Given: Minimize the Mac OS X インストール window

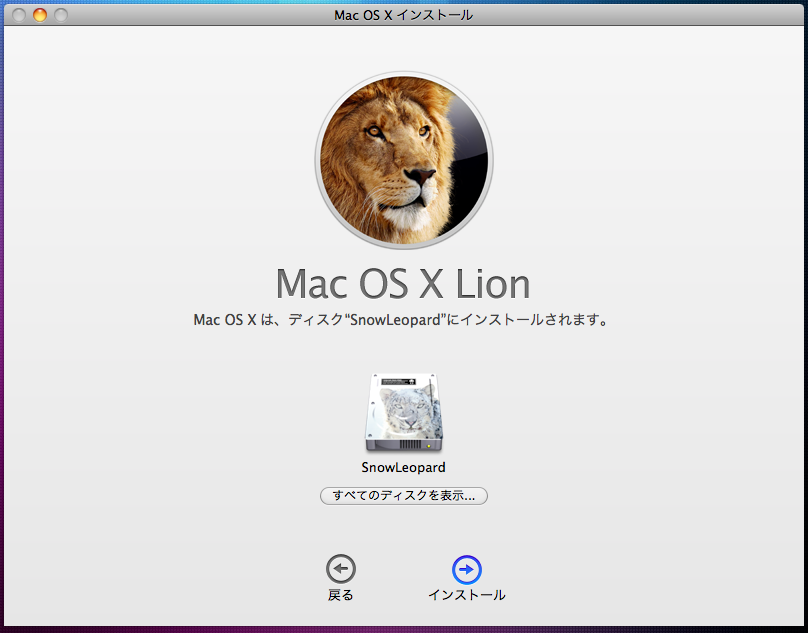Looking at the screenshot, I should (x=40, y=15).
